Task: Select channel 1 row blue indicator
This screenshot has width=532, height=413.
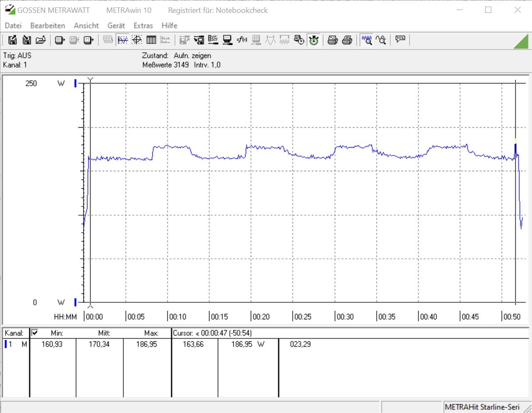Action: [x=5, y=344]
